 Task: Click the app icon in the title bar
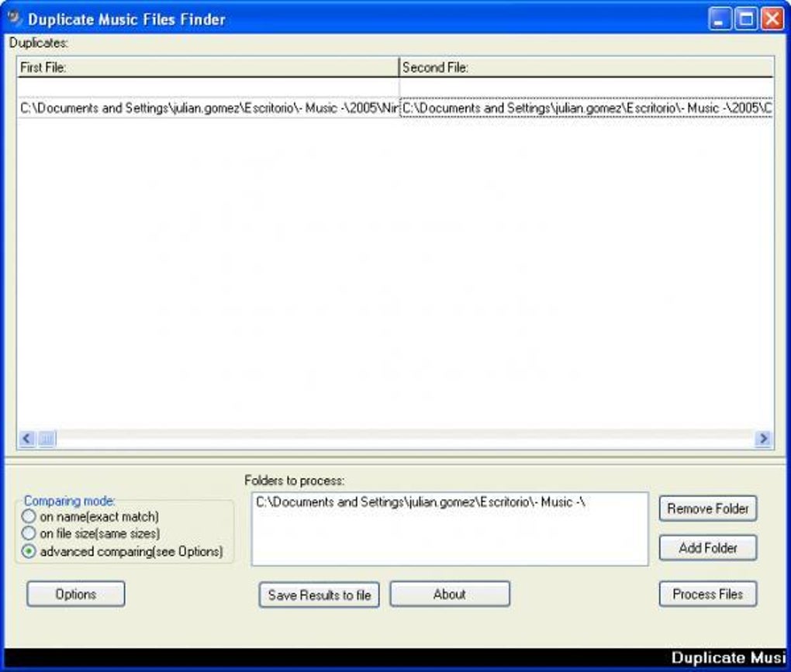tap(13, 18)
